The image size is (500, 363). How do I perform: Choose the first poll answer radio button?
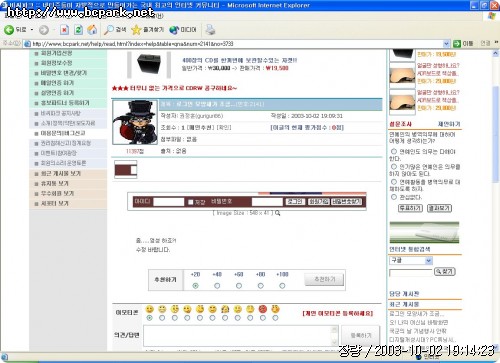click(394, 151)
